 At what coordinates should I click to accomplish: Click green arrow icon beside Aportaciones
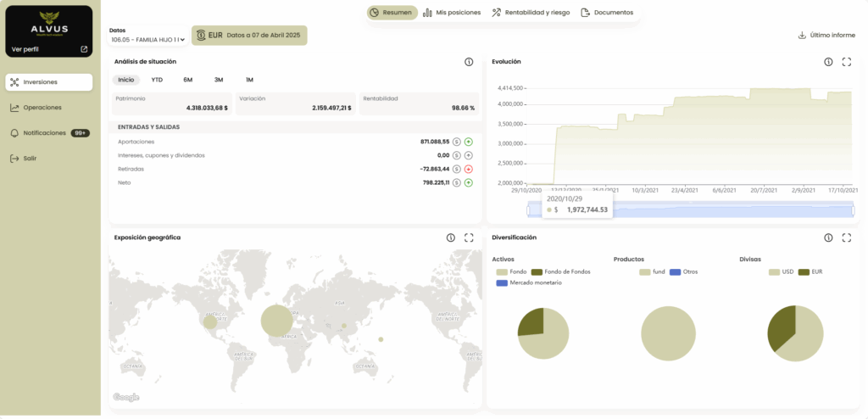tap(469, 142)
